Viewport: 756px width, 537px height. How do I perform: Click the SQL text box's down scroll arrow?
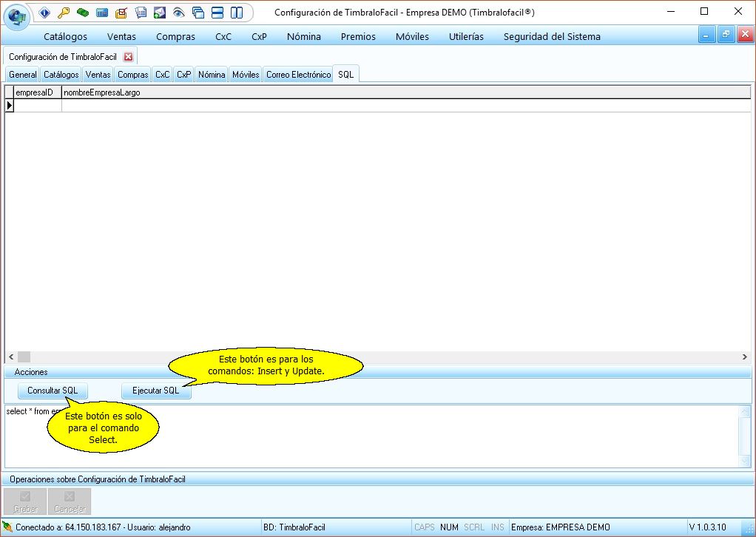tap(745, 462)
